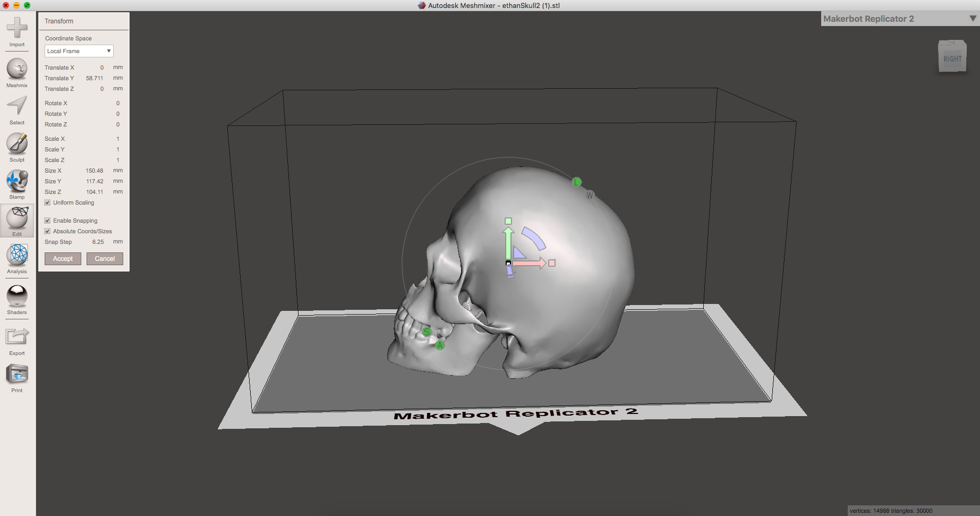Click the blue rotation arc handle
The width and height of the screenshot is (980, 516).
pyautogui.click(x=534, y=238)
